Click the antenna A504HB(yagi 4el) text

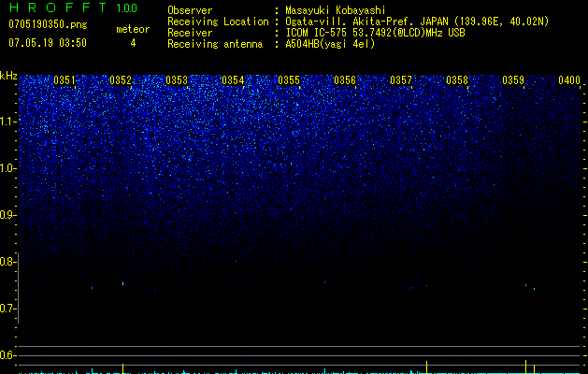(x=330, y=44)
